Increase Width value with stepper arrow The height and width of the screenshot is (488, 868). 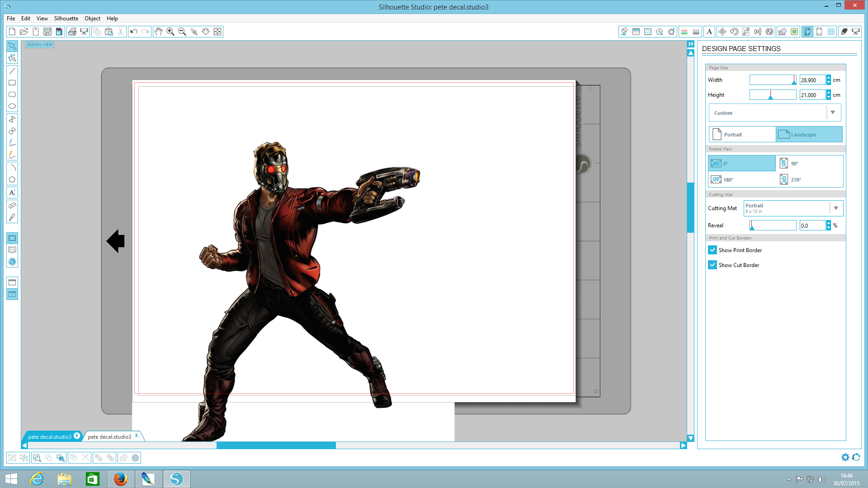(828, 78)
